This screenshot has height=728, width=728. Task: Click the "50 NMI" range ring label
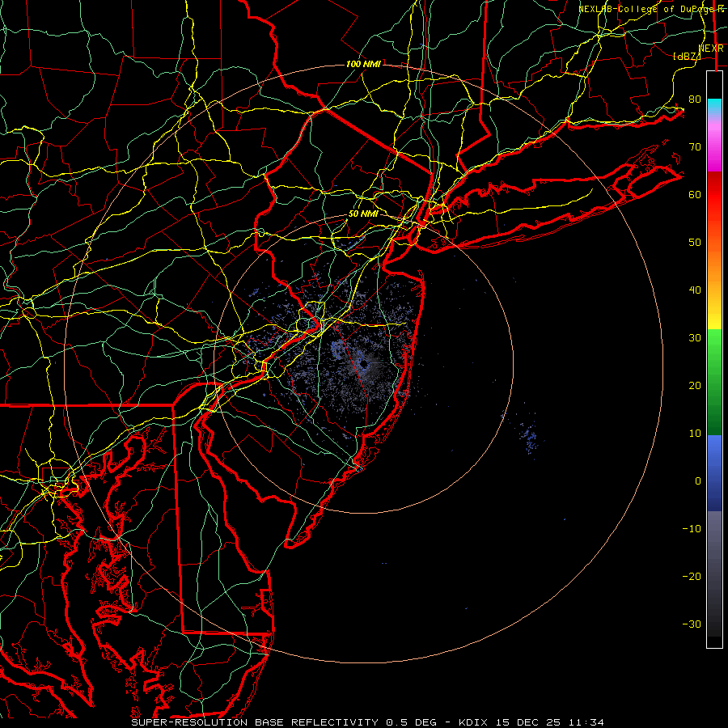[363, 214]
